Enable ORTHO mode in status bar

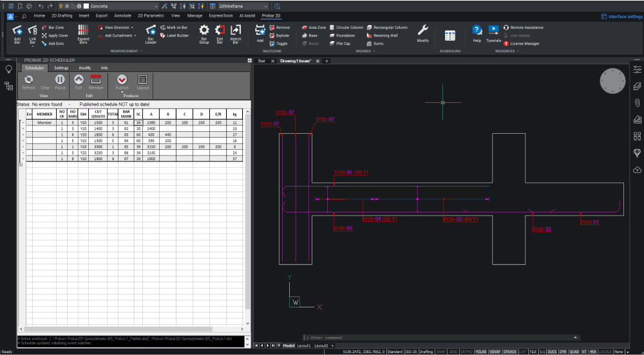point(466,352)
